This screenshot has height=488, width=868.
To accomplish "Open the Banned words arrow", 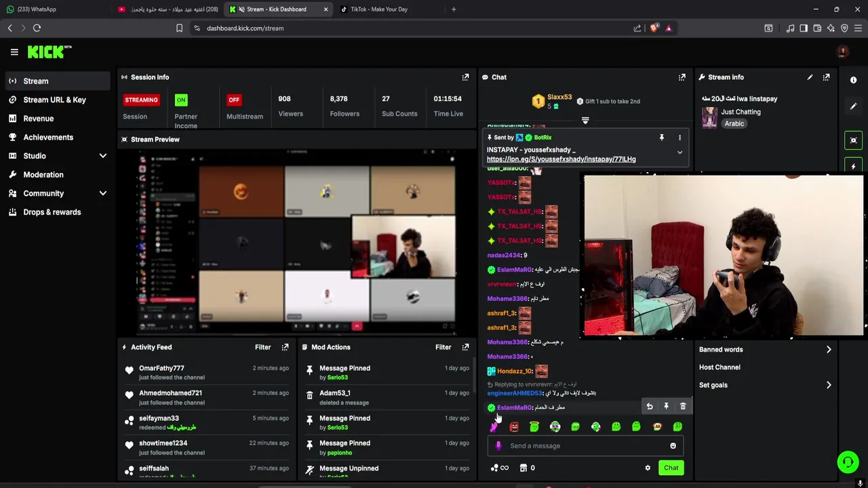I will click(x=829, y=350).
